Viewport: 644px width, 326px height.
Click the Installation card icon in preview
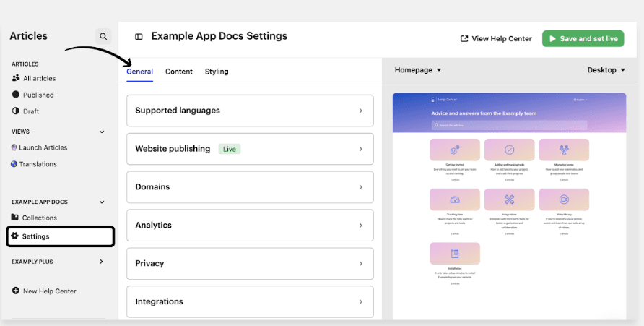point(455,253)
